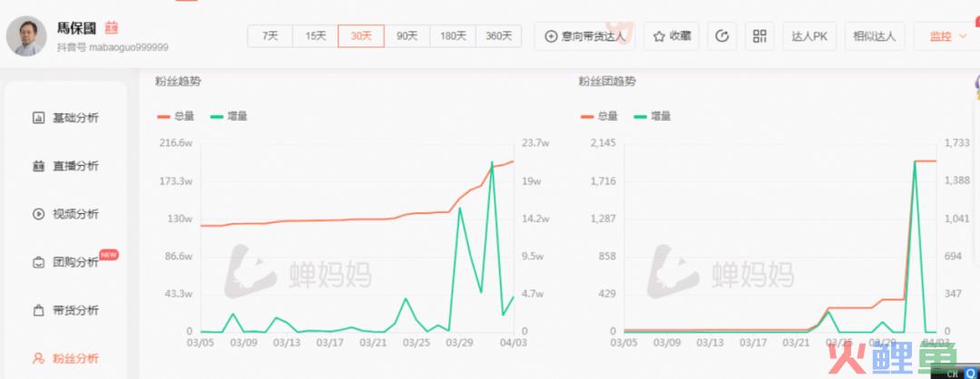Image resolution: width=980 pixels, height=379 pixels.
Task: Click the 馬保國 account name
Action: 78,28
